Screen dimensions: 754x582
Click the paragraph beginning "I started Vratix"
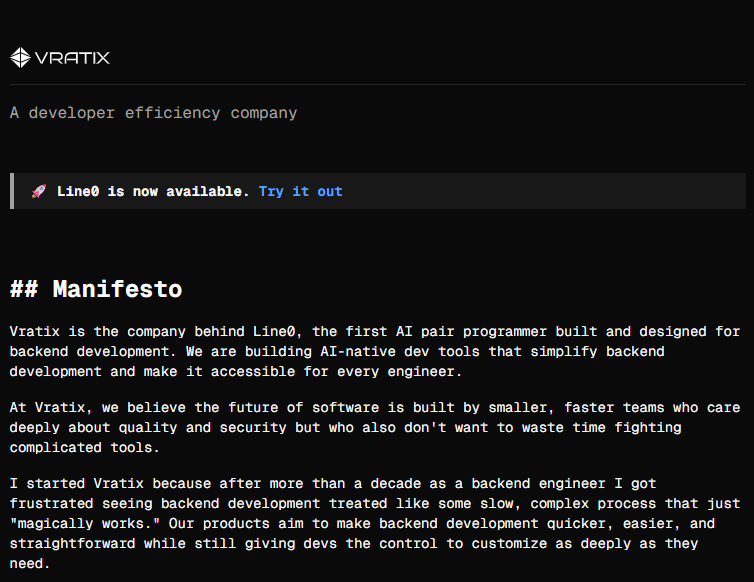coord(375,523)
